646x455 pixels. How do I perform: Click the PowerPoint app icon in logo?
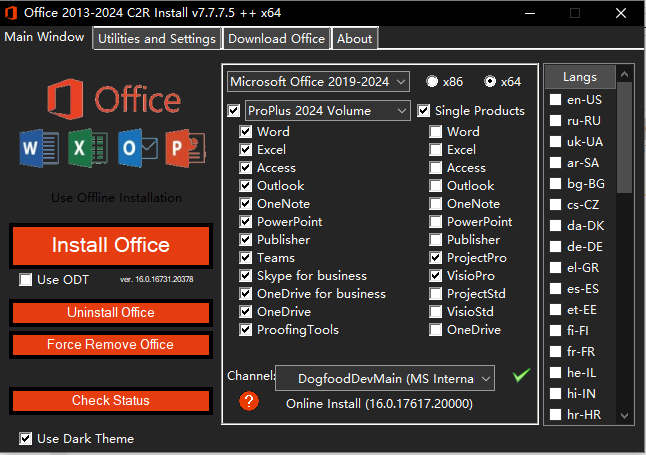point(185,148)
